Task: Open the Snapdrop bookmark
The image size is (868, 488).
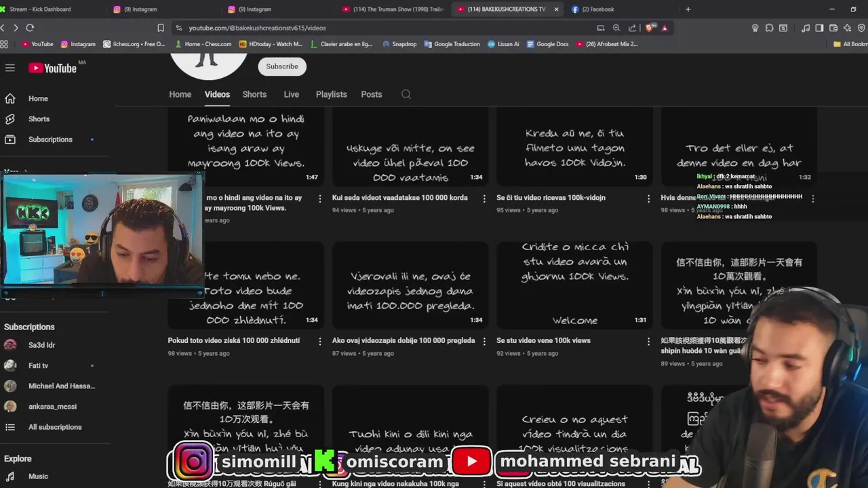Action: (399, 44)
